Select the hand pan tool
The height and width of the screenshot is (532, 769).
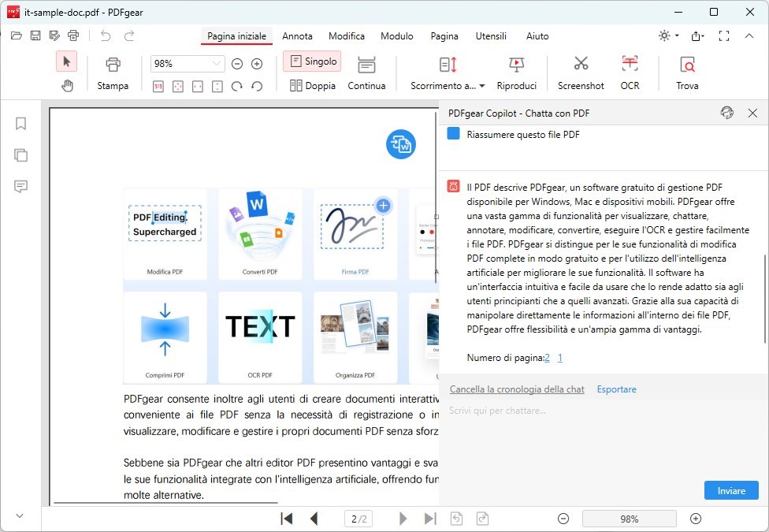pos(67,86)
